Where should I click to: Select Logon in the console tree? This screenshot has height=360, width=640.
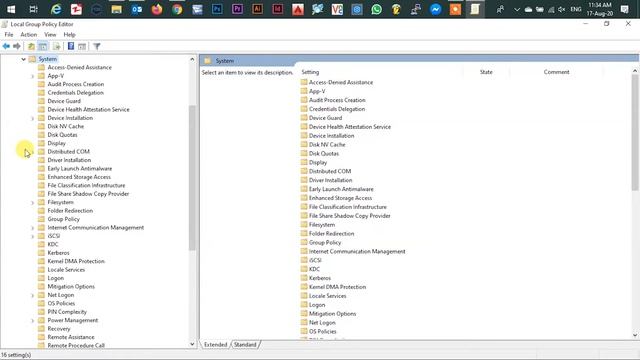(x=56, y=278)
